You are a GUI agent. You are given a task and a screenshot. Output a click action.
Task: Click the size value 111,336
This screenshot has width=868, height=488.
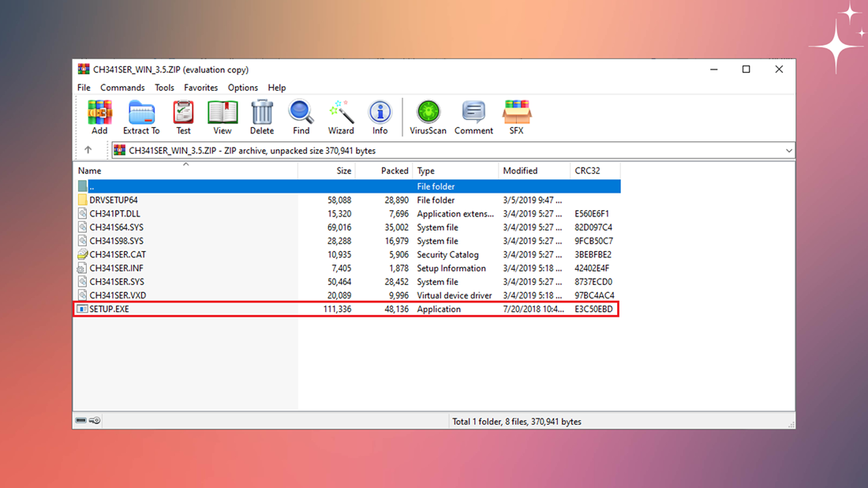337,309
